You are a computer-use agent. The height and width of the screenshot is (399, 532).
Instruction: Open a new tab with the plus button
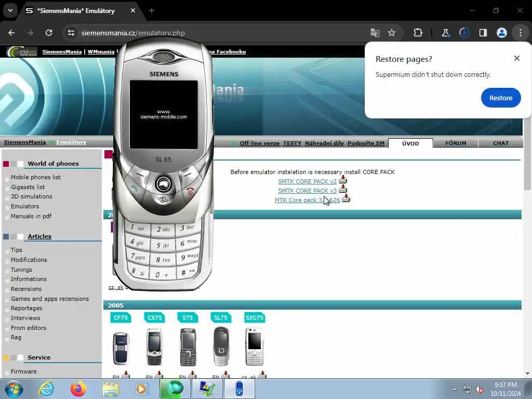152,10
